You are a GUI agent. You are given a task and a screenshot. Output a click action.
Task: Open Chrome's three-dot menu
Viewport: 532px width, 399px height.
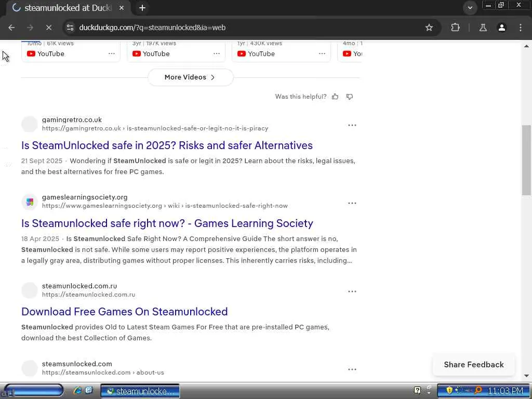pyautogui.click(x=521, y=28)
